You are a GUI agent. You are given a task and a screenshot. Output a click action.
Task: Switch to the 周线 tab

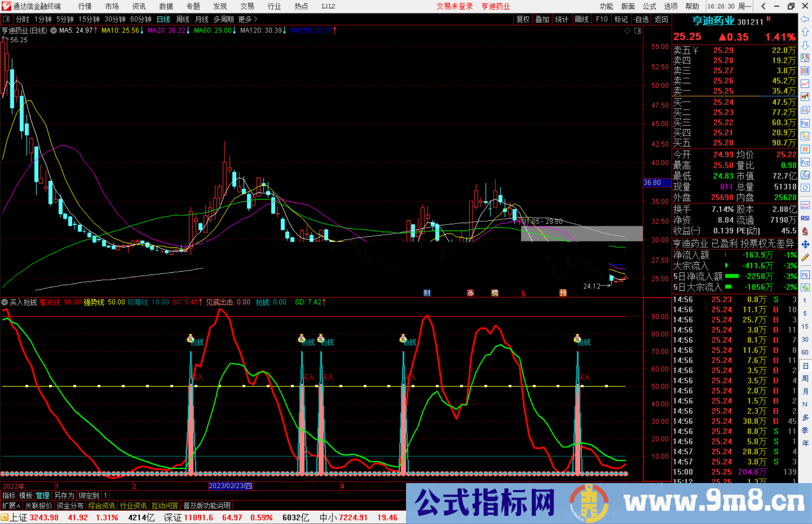tap(183, 19)
